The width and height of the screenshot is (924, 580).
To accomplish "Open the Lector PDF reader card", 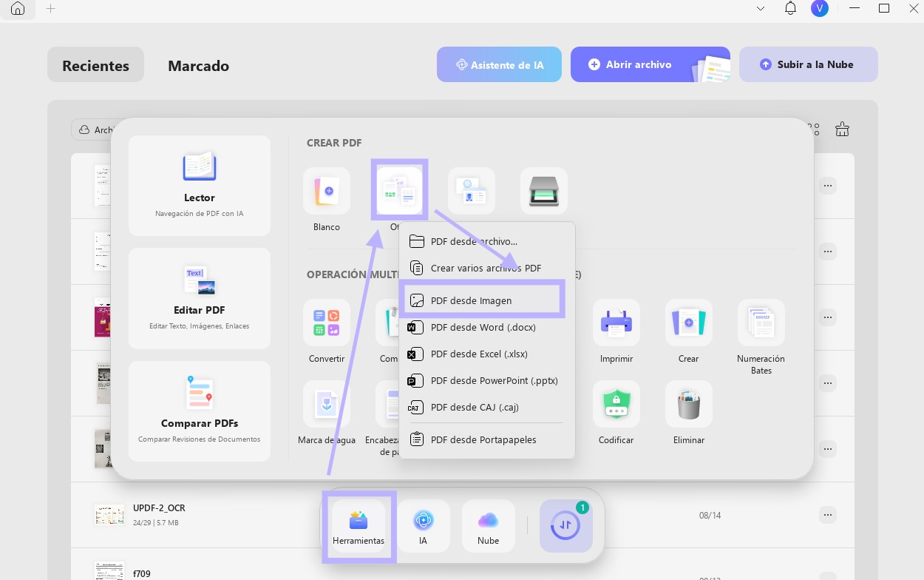I will pos(200,185).
